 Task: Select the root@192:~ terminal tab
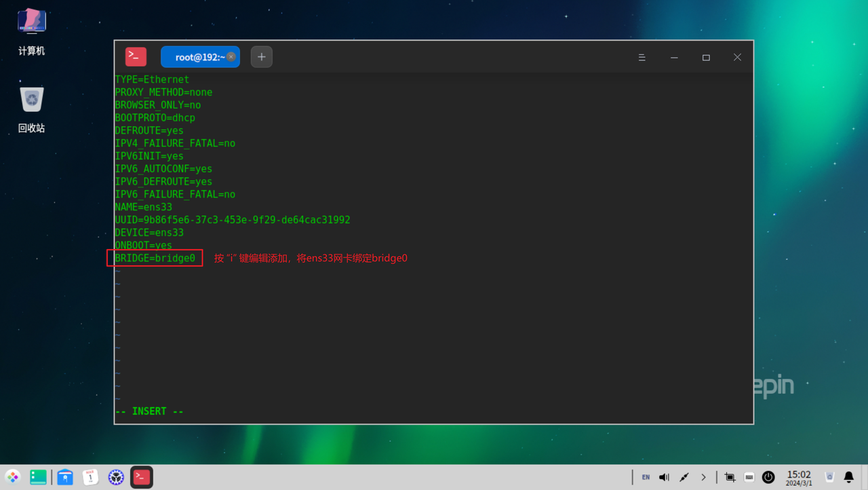(195, 58)
